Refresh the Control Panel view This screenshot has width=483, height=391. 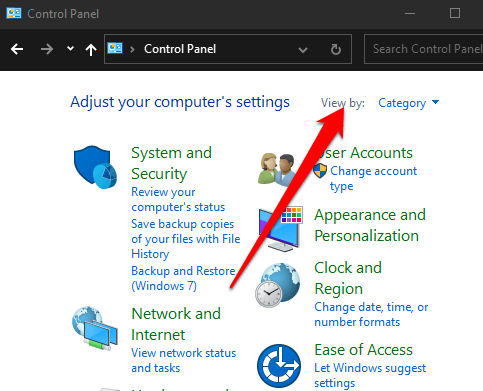(336, 49)
